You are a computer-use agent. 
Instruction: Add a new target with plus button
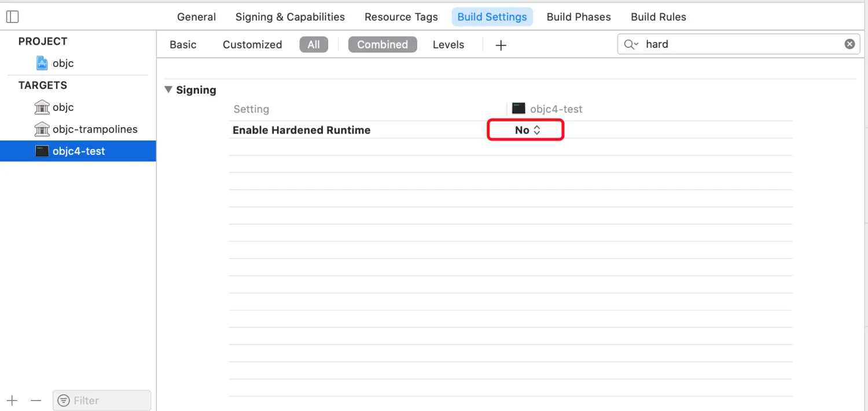click(12, 401)
